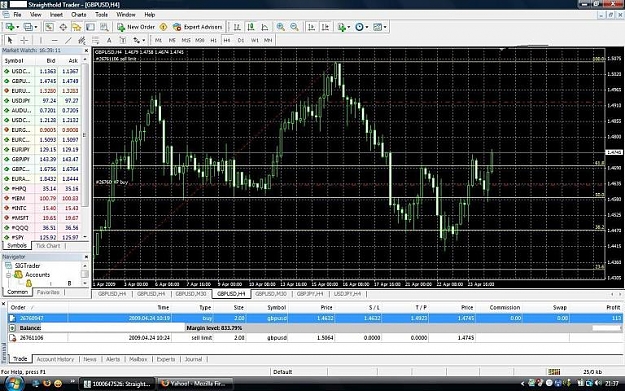Click the yellow MetaEditor diamond icon
Image resolution: width=625 pixels, height=391 pixels.
point(163,27)
